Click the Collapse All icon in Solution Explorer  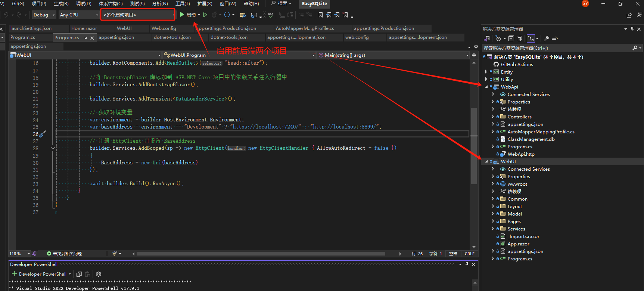[x=511, y=38]
